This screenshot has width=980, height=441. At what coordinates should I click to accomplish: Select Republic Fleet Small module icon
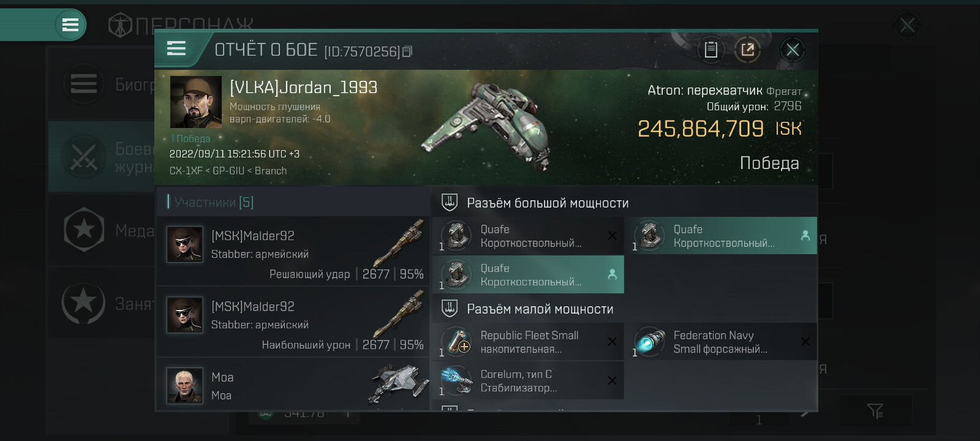tap(456, 342)
